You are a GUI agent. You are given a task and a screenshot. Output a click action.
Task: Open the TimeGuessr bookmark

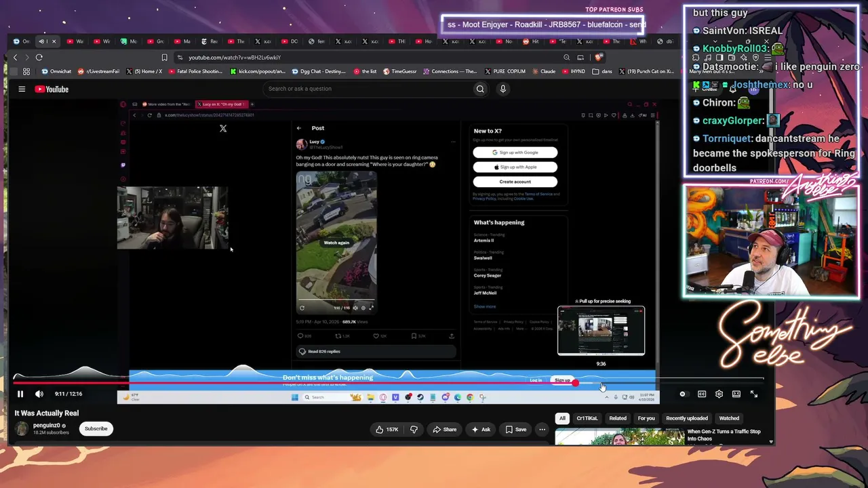(401, 71)
